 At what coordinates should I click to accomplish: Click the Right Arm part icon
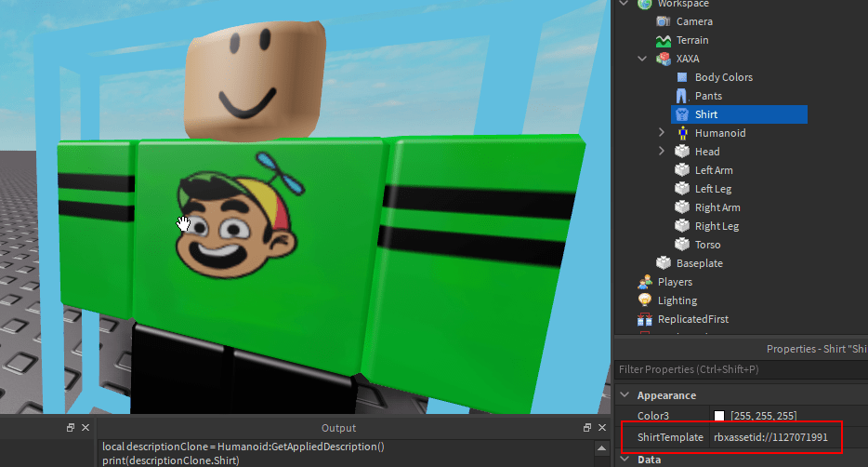[682, 207]
